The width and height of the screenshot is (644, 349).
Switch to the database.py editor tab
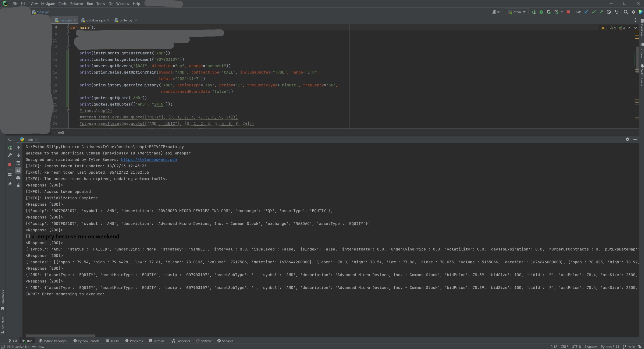pos(95,20)
